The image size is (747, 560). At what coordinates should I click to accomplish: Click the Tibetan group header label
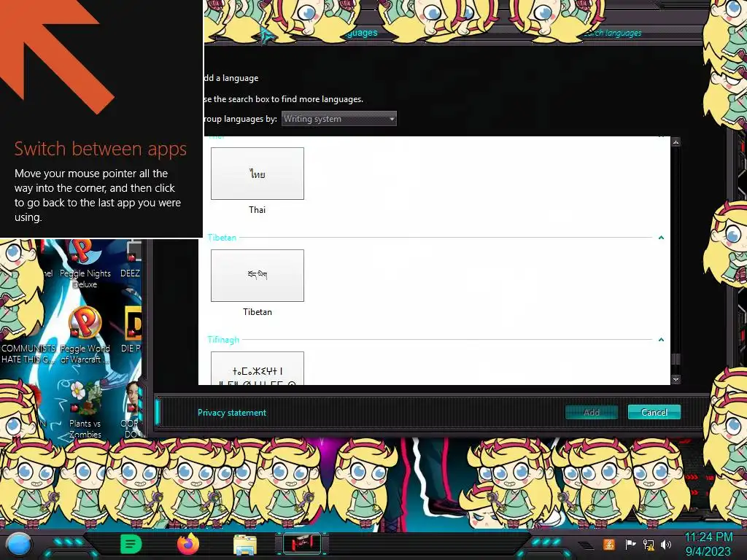click(222, 237)
